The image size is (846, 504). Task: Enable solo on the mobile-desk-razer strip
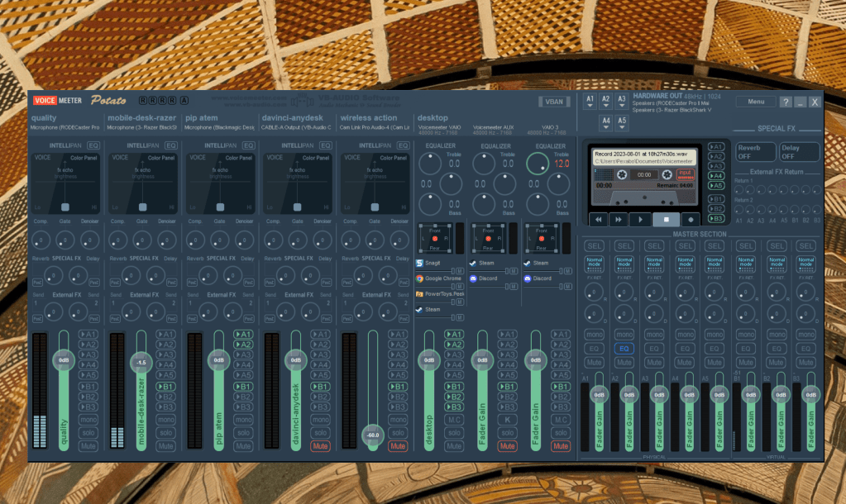(x=165, y=433)
